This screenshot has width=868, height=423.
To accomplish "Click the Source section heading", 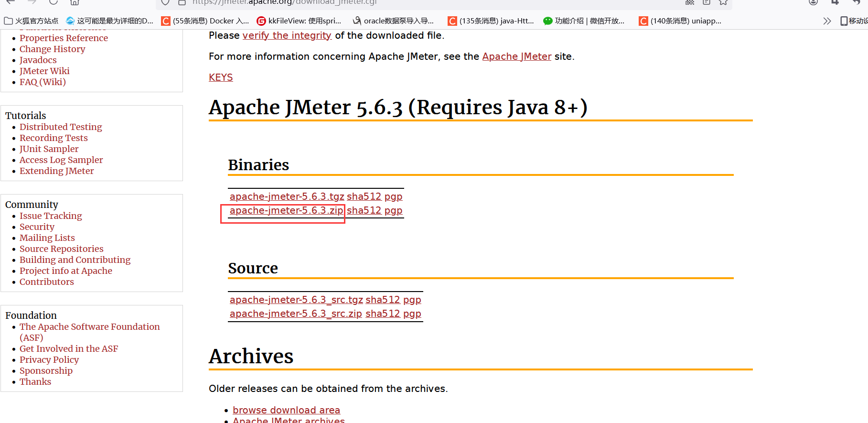I will tap(253, 268).
